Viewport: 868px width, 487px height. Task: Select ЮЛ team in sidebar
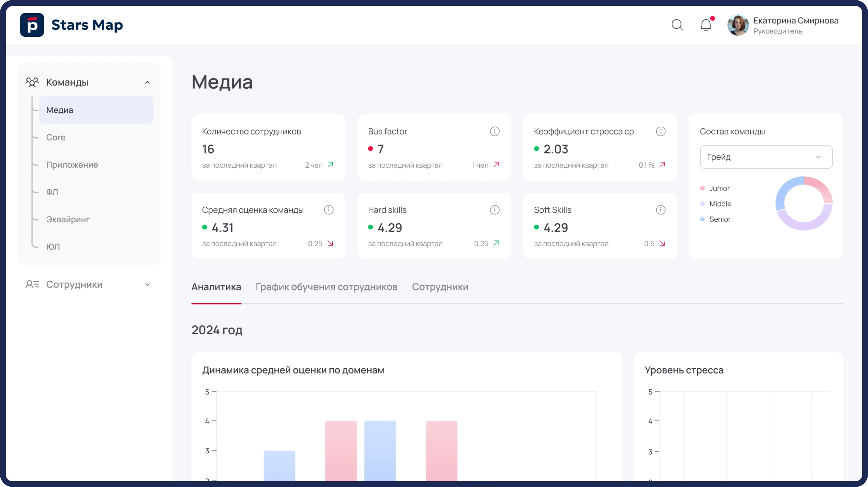53,247
